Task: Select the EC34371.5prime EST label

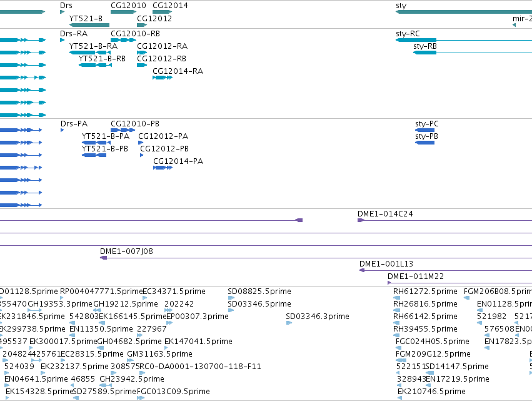Action: point(174,292)
